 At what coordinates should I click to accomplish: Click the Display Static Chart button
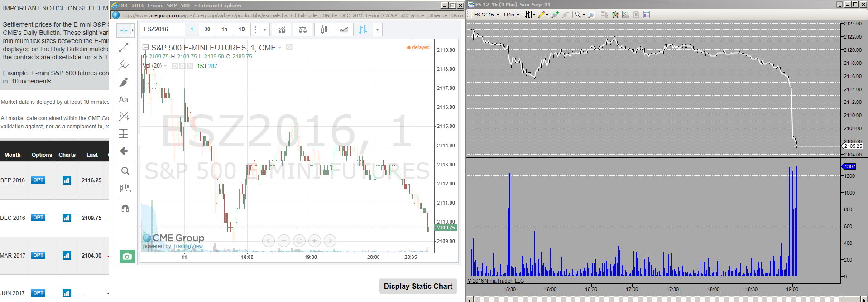418,286
